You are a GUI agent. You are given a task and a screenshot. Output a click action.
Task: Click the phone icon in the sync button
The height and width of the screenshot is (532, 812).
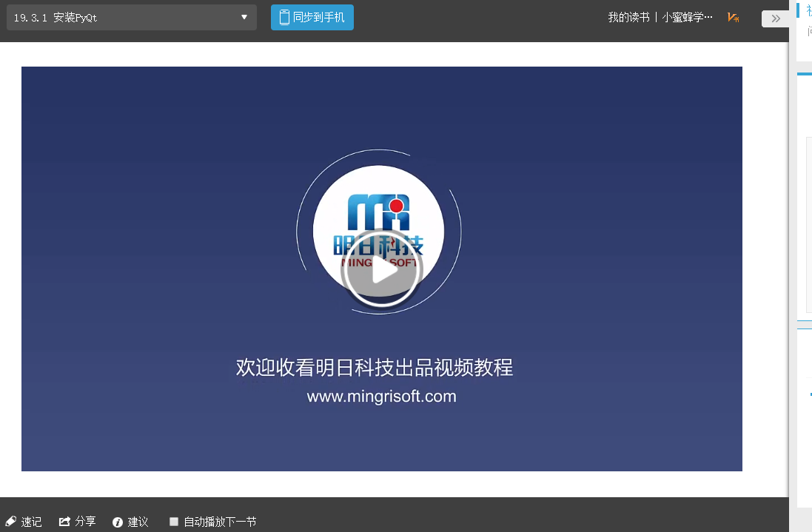pyautogui.click(x=284, y=18)
